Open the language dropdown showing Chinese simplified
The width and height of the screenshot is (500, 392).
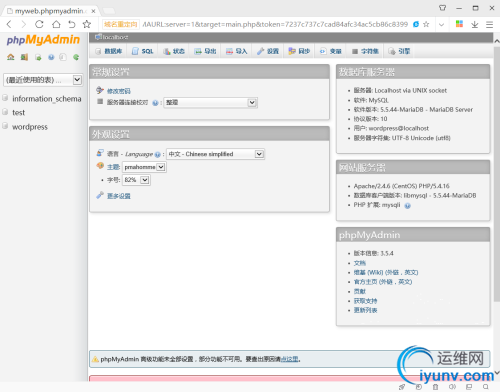[215, 154]
